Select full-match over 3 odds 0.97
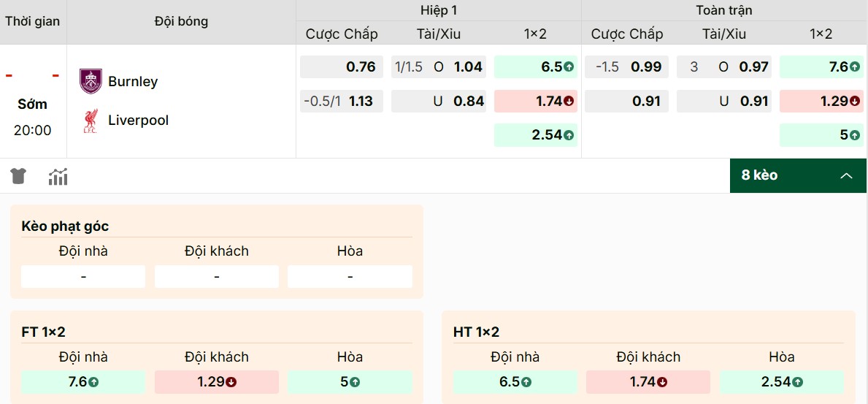The height and width of the screenshot is (404, 868). tap(723, 67)
